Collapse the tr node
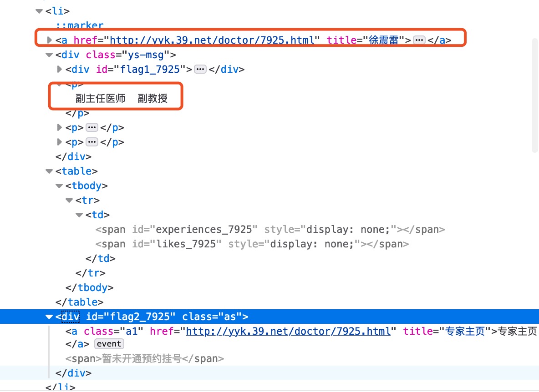This screenshot has width=539, height=392. 69,201
